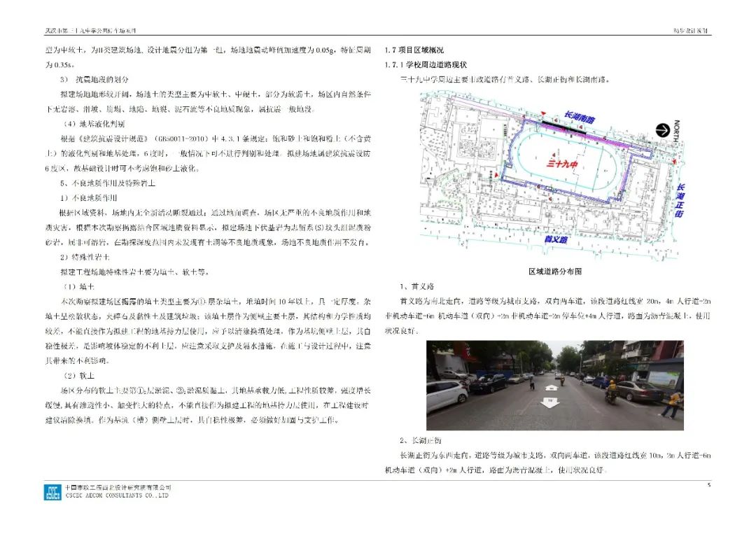Viewport: 756px width, 534px height.
Task: Click the blue CSCEC company logo in footer
Action: pyautogui.click(x=52, y=491)
